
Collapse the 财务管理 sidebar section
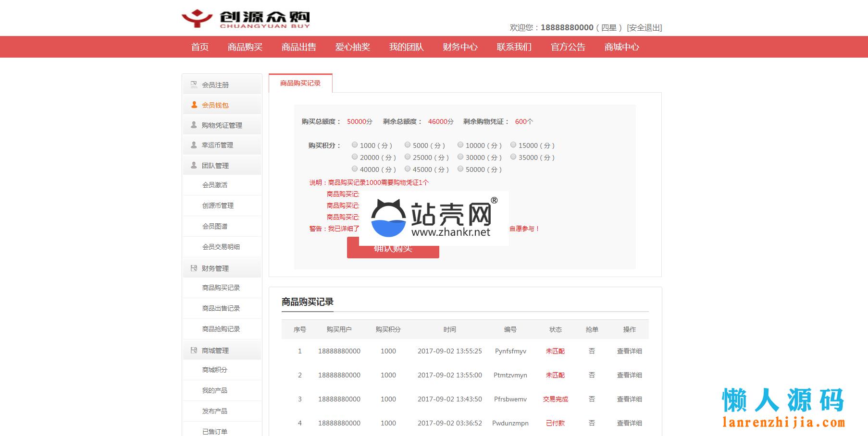pos(215,268)
